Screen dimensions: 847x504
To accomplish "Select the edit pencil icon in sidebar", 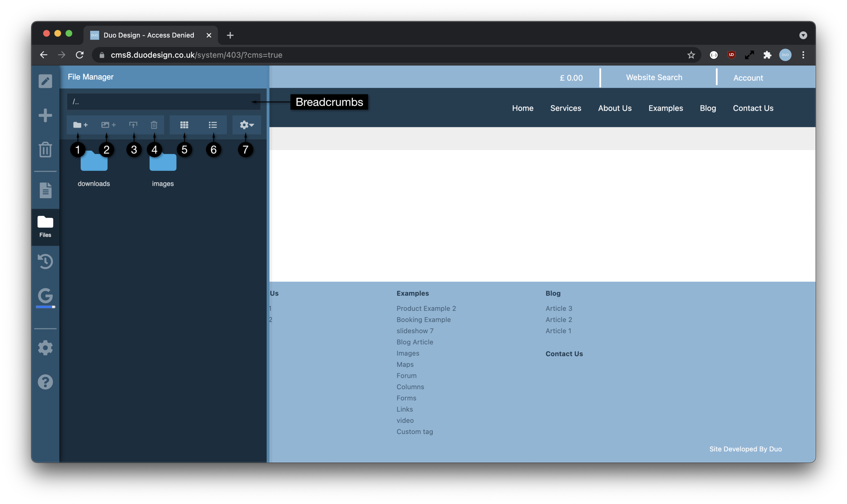I will 45,81.
